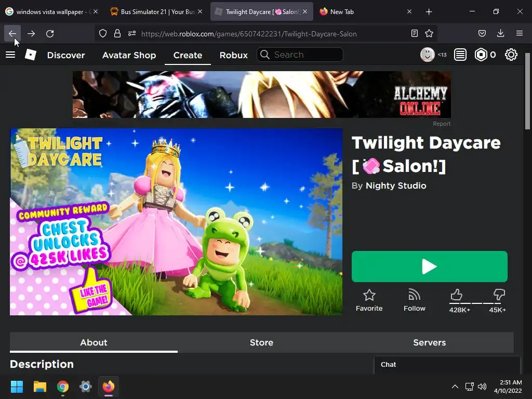Switch to the Bus Simulator 21 tab
Screen dimensions: 532x399
click(153, 12)
